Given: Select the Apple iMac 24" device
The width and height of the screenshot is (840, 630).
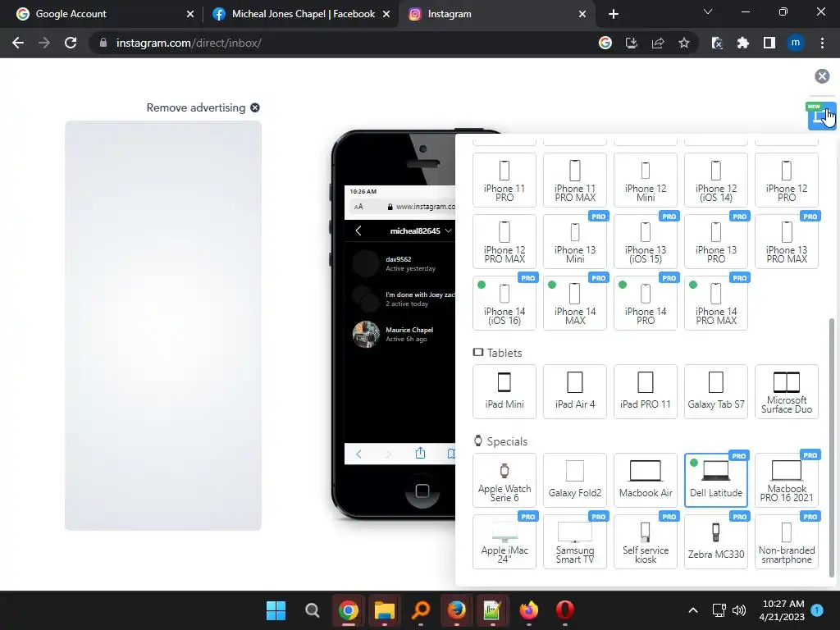Looking at the screenshot, I should click(x=504, y=541).
